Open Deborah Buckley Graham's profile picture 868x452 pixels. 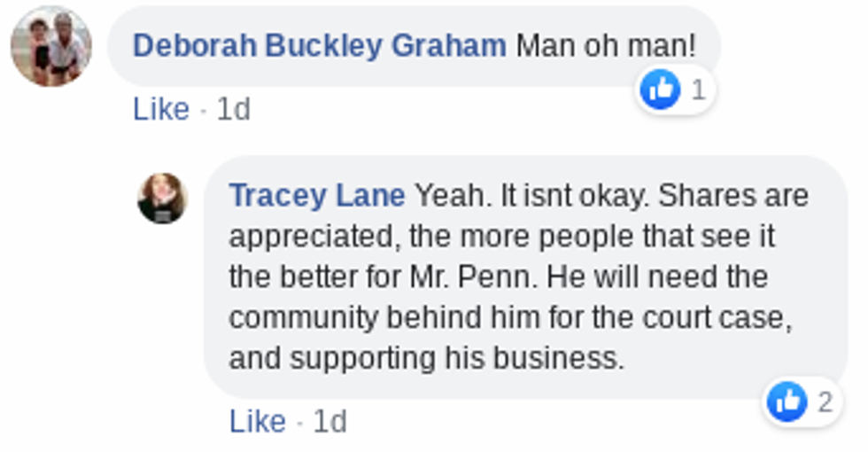tap(50, 47)
